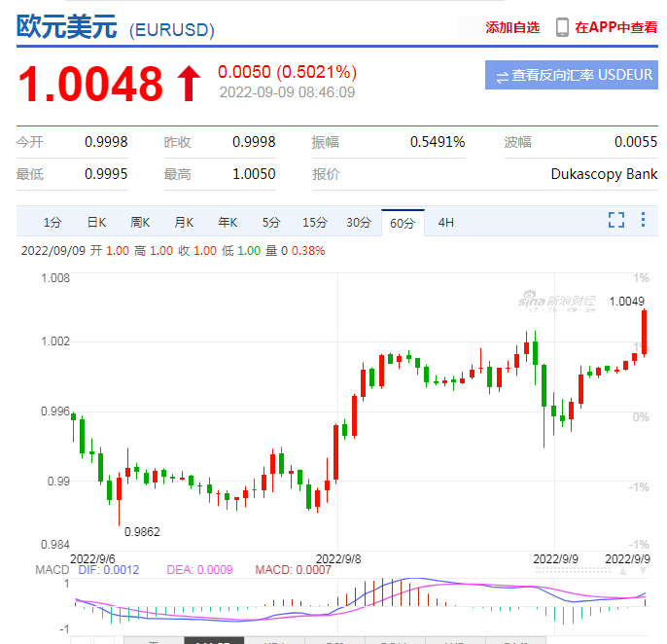
Task: Click the swap arrows icon in USDEUR button
Action: coord(502,77)
